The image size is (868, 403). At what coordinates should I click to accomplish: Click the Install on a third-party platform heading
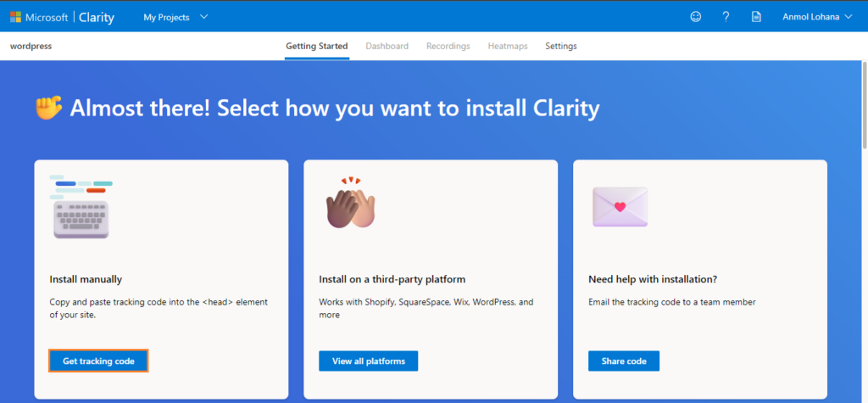[392, 279]
